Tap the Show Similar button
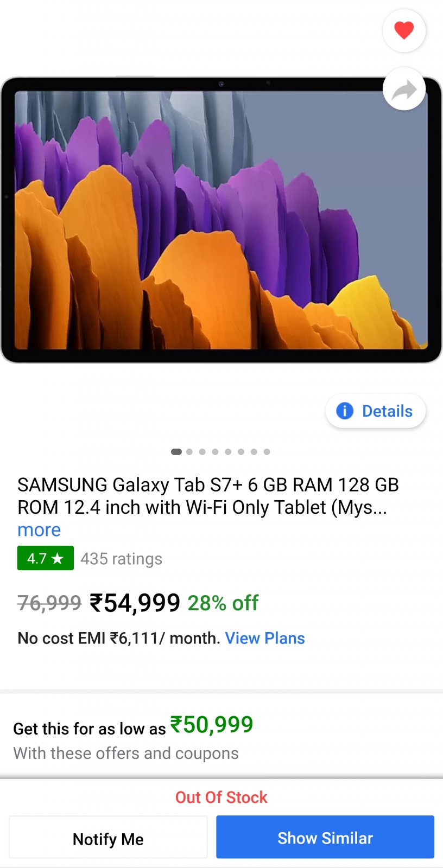Viewport: 443px width, 868px height. (325, 837)
